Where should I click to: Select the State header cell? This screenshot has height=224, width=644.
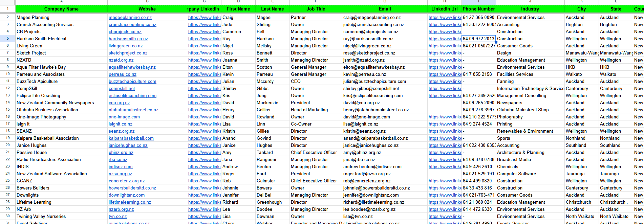[x=616, y=9]
